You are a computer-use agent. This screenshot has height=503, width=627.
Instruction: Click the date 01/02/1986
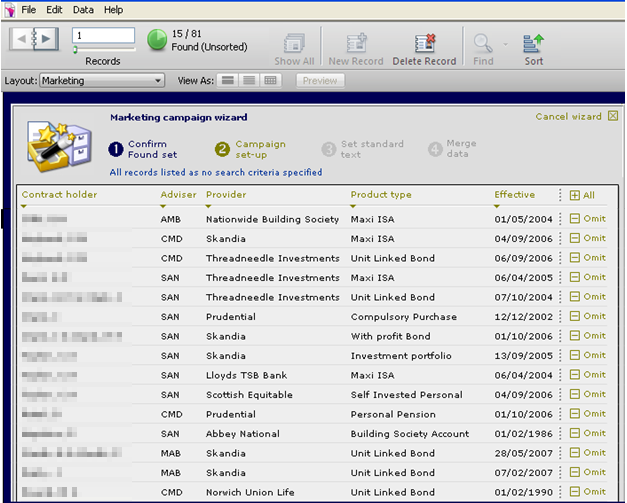[x=523, y=434]
